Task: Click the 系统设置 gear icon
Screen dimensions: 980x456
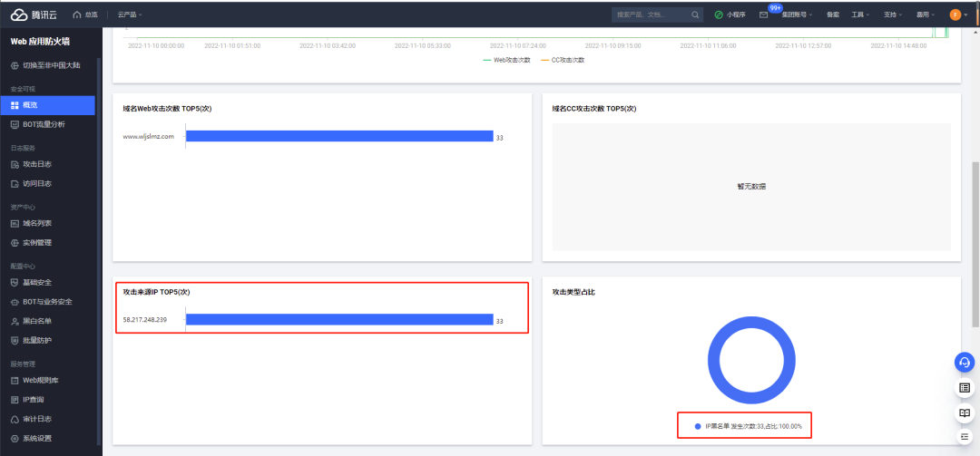Action: coord(15,439)
